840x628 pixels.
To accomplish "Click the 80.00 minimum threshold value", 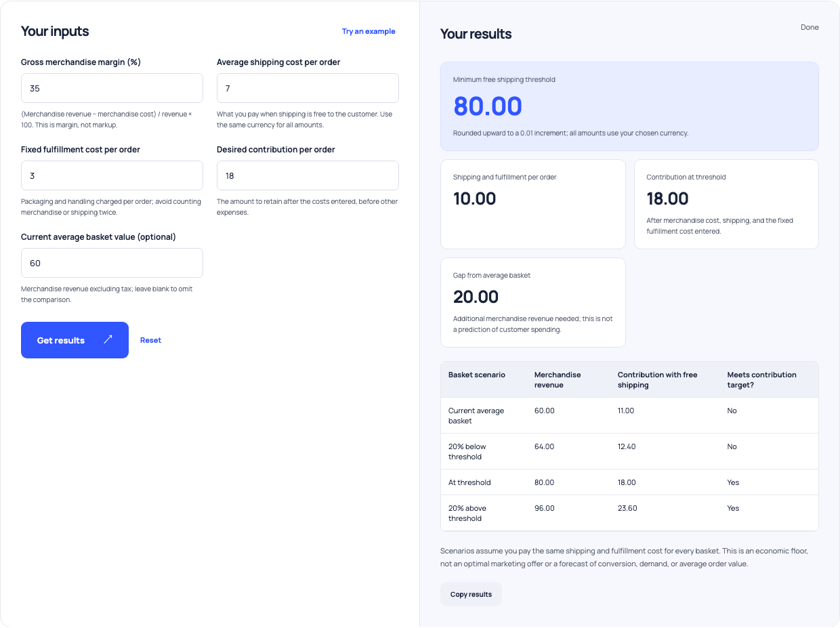I will click(x=488, y=106).
